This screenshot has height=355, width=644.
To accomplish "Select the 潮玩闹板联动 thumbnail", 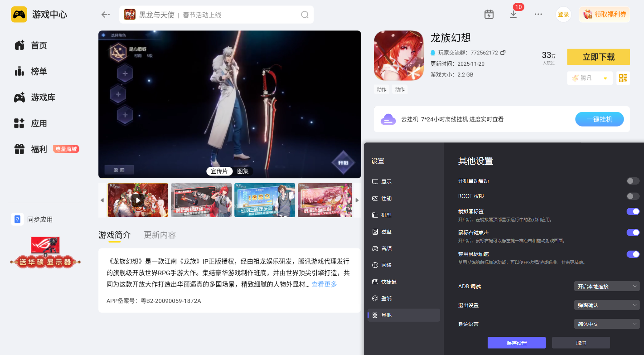I will coord(201,200).
